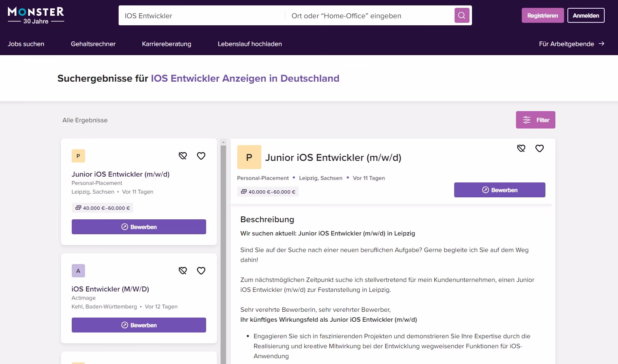618x364 pixels.
Task: Open Gehaltsrechner menu item
Action: [x=93, y=44]
